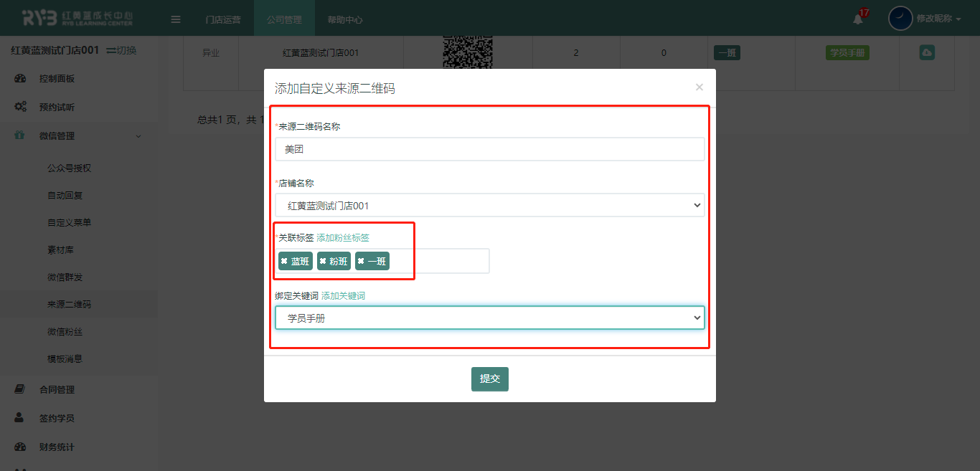Click the moon avatar icon
This screenshot has width=980, height=471.
coord(900,19)
